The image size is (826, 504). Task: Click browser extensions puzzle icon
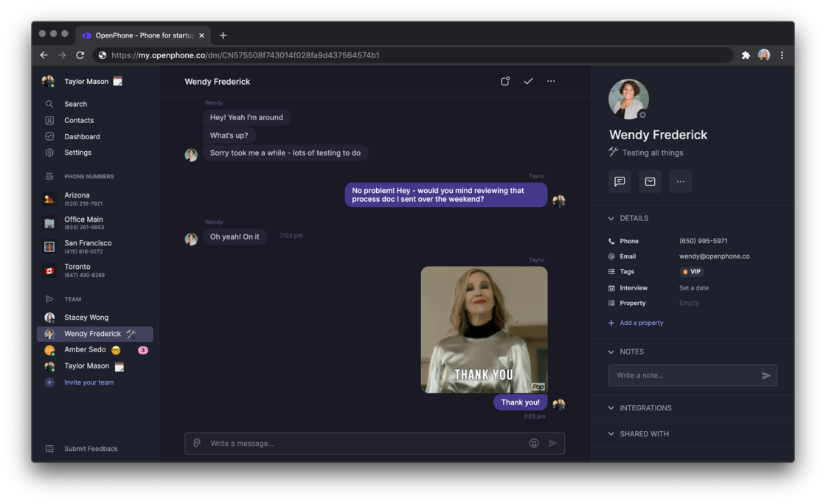pyautogui.click(x=746, y=55)
